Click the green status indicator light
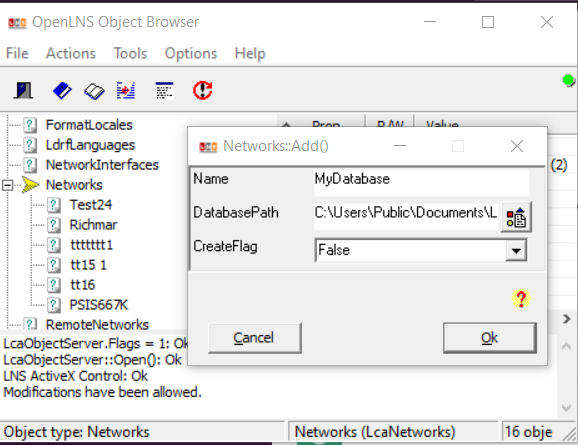This screenshot has height=445, width=578. 568,80
